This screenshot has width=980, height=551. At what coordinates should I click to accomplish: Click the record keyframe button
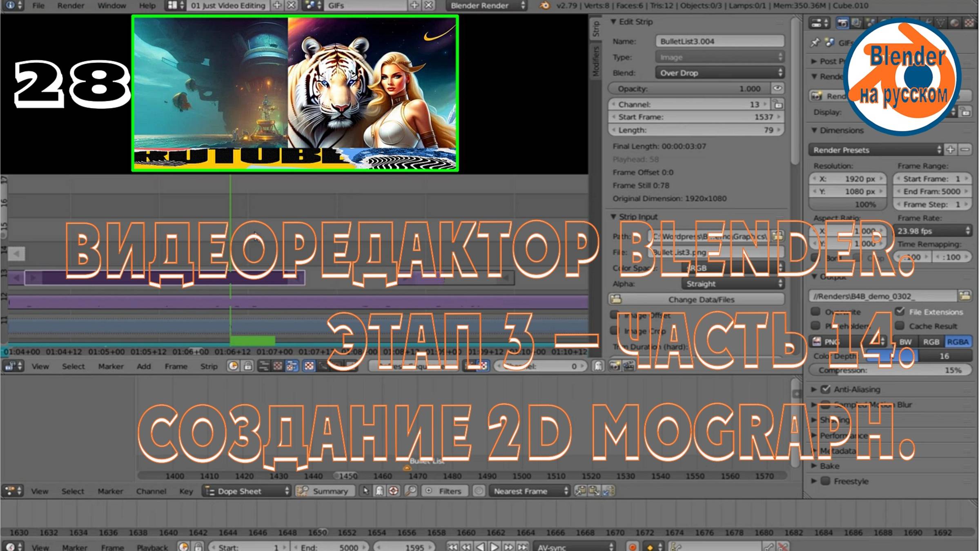pos(632,547)
